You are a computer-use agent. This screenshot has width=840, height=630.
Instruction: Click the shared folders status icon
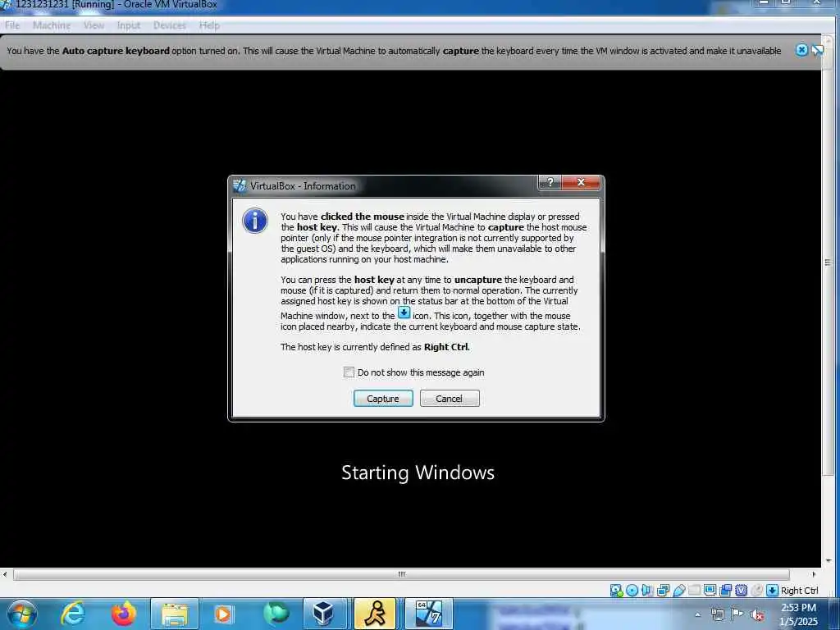pyautogui.click(x=694, y=591)
